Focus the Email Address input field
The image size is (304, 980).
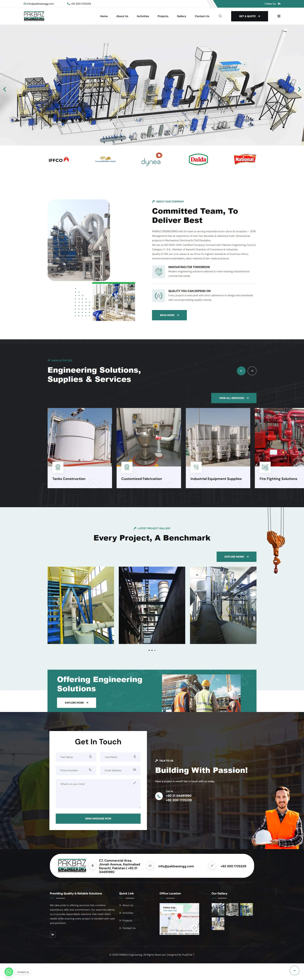(x=120, y=770)
